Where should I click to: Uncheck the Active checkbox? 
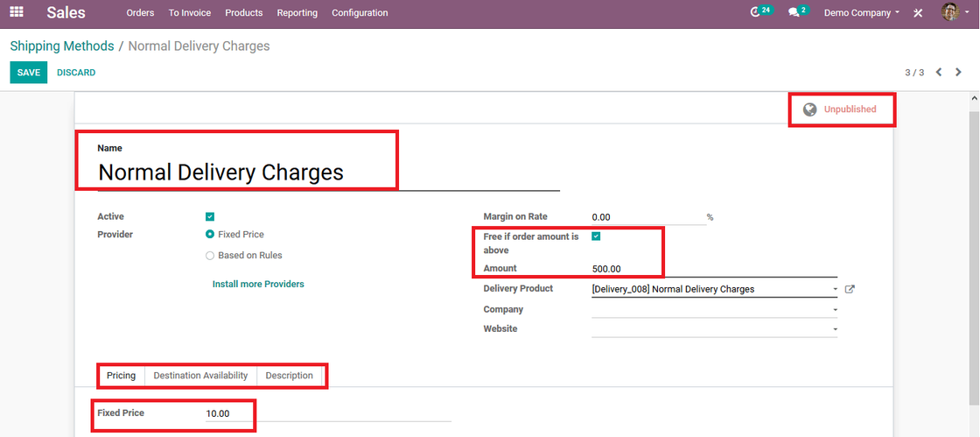coord(210,217)
